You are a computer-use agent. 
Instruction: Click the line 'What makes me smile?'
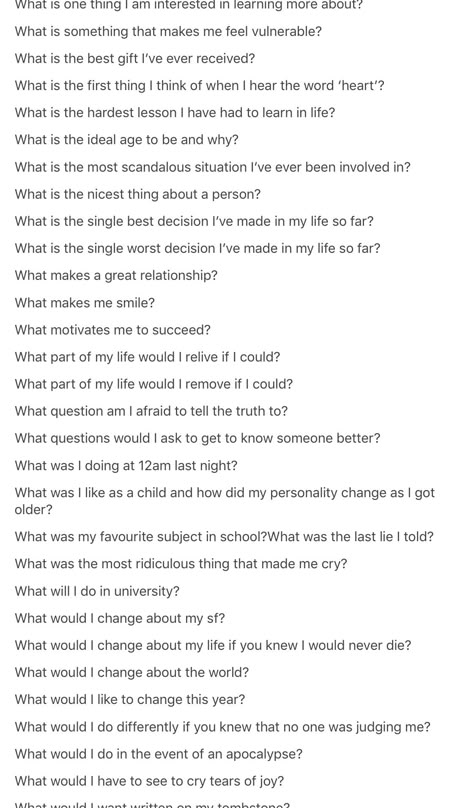(x=84, y=302)
